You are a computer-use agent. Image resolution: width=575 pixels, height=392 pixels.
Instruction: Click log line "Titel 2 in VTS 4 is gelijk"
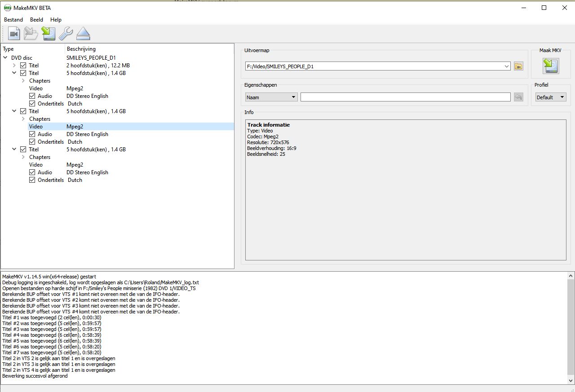(x=59, y=370)
